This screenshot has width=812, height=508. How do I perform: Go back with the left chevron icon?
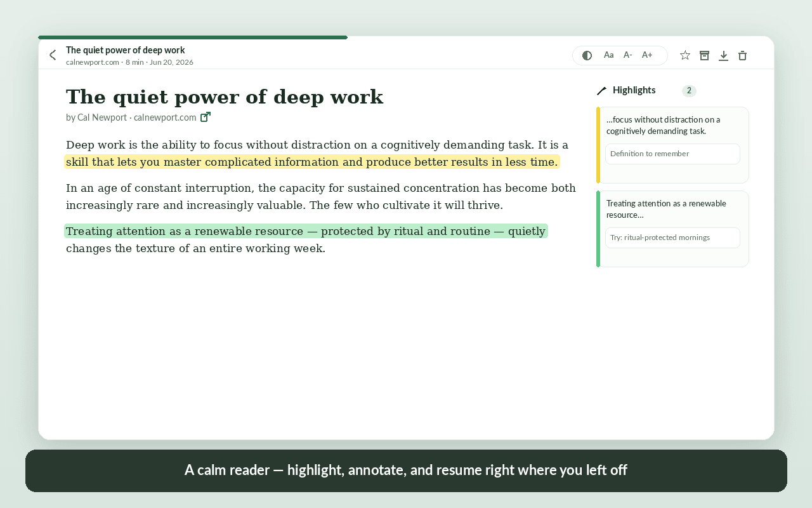(53, 55)
